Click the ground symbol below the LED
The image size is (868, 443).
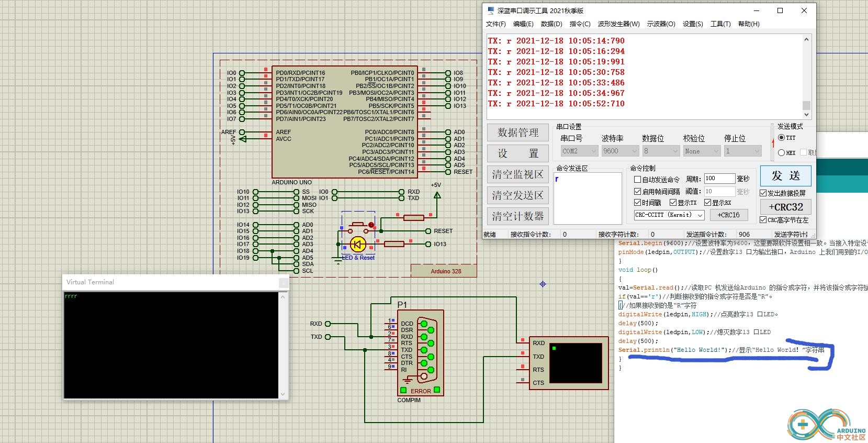[337, 259]
